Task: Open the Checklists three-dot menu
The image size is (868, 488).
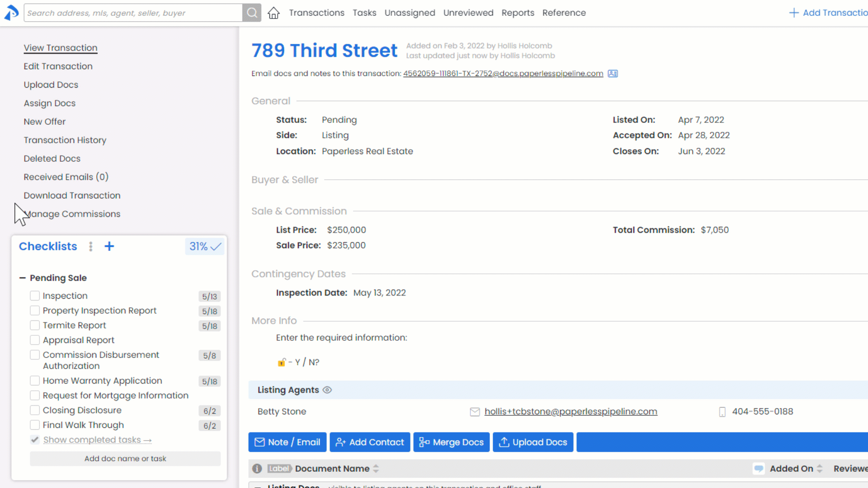Action: (91, 246)
